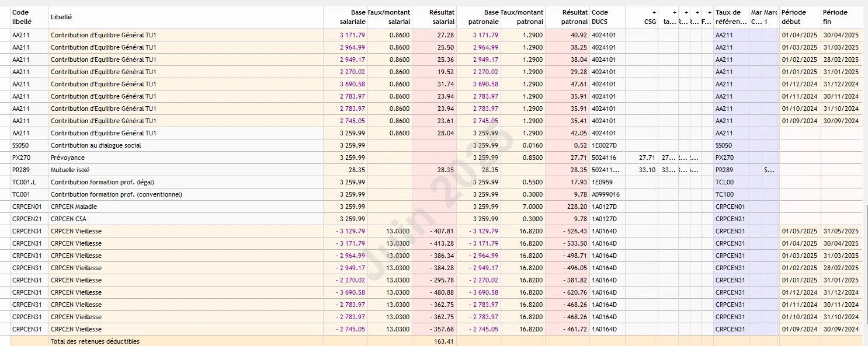Image resolution: width=868 pixels, height=346 pixels.
Task: Select CSG value 33.10 in Mutuelle row
Action: pos(647,170)
